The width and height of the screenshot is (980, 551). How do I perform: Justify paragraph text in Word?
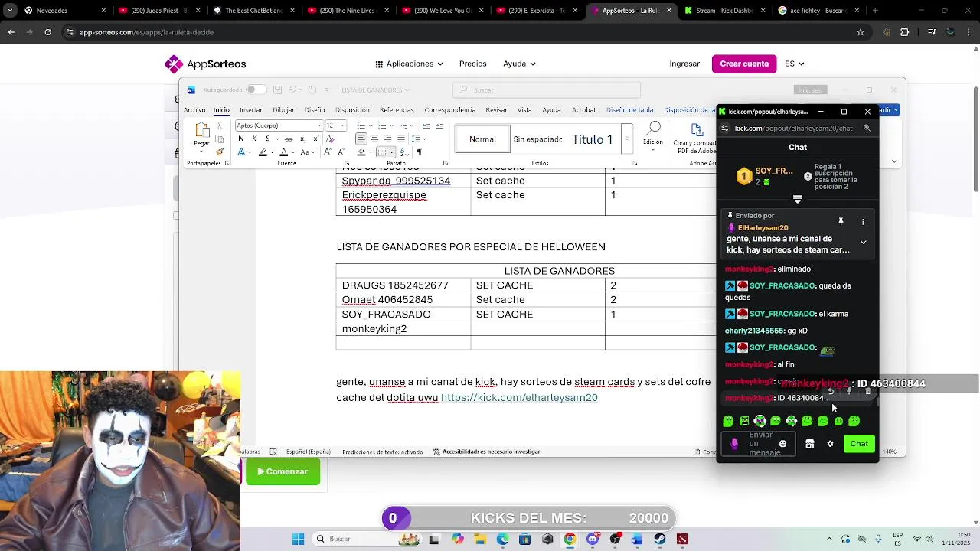(400, 139)
